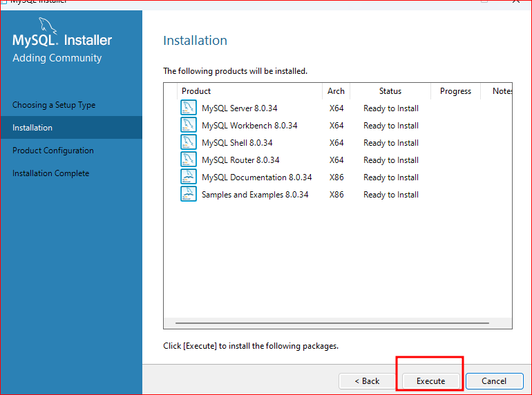532x395 pixels.
Task: Click the Adding Community subtitle
Action: coord(57,58)
